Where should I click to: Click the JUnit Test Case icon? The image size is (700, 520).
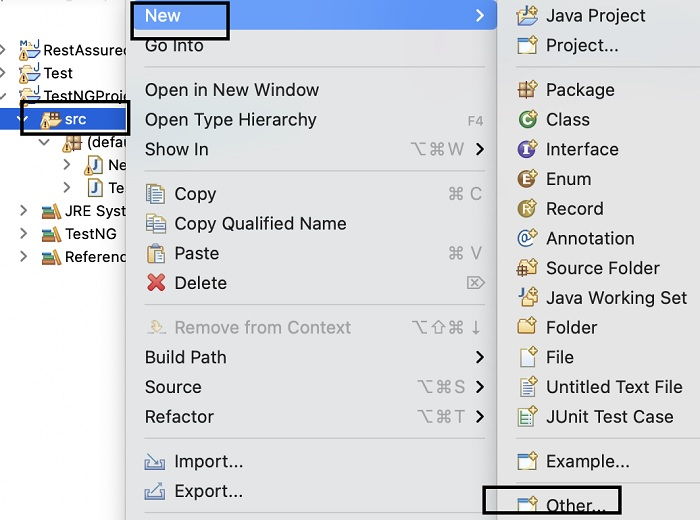(x=528, y=417)
